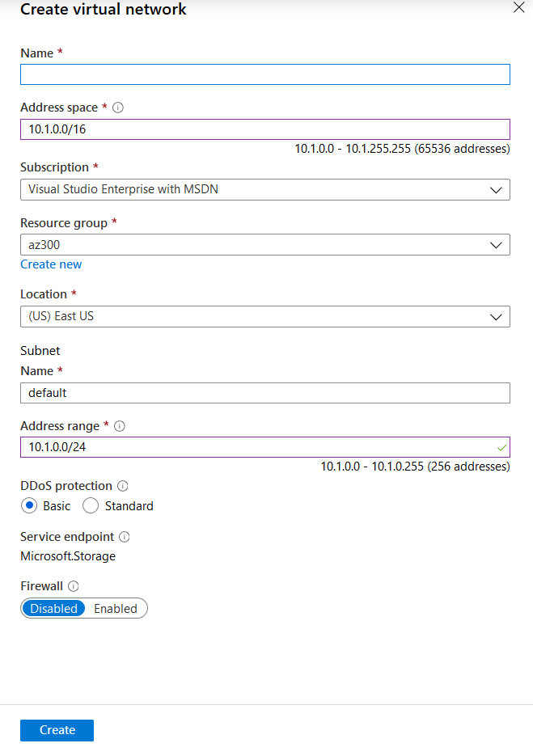
Task: Click the Address space field 10.1.0.0/16
Action: 264,129
